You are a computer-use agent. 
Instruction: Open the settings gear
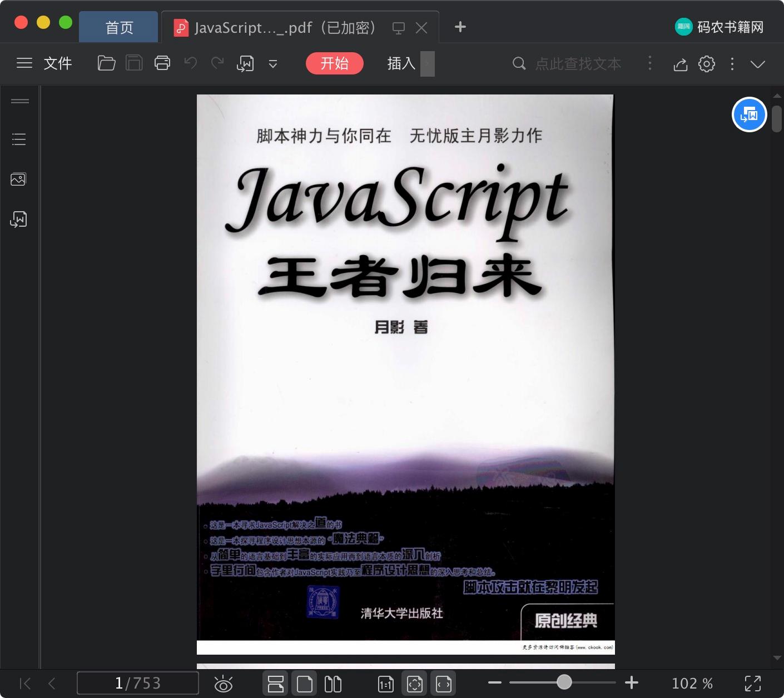(707, 64)
